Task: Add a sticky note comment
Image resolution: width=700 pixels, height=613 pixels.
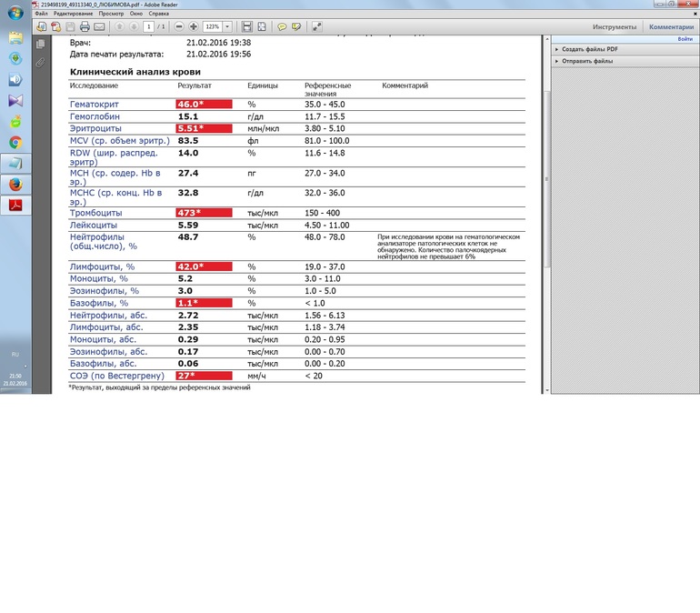Action: pos(282,27)
